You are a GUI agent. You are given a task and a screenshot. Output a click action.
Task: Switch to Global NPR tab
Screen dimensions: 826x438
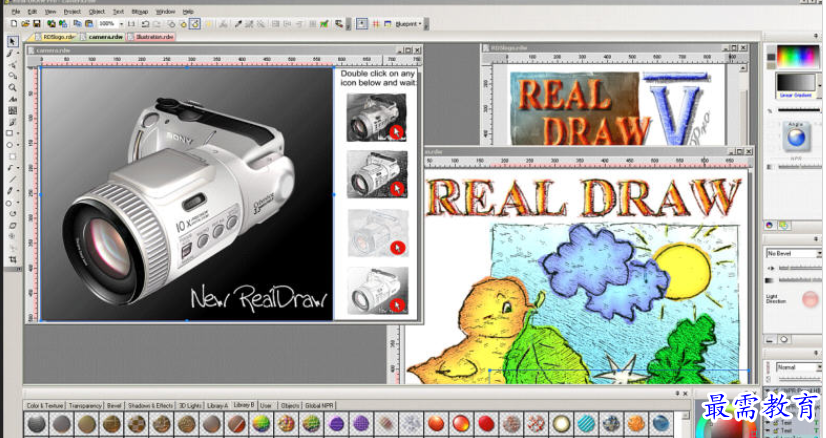[x=319, y=406]
